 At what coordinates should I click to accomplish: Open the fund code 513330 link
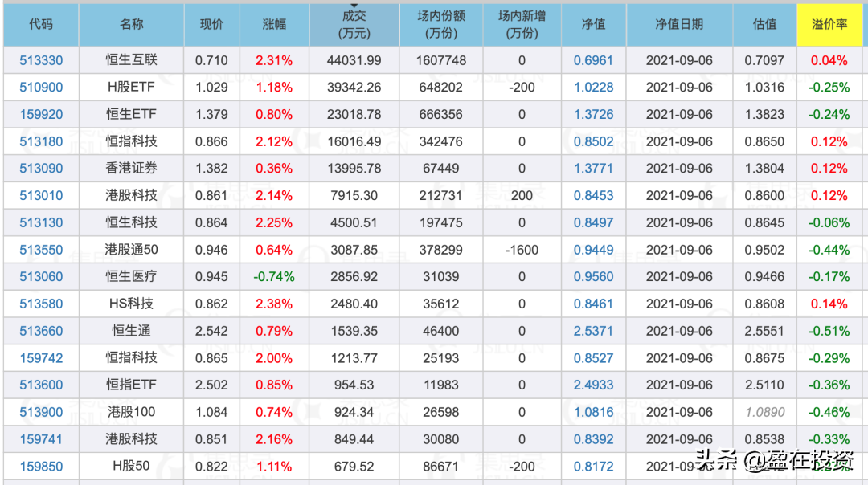coord(41,59)
